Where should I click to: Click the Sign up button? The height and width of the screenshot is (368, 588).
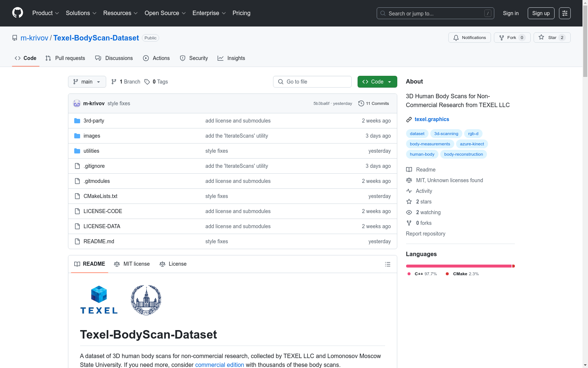(541, 13)
